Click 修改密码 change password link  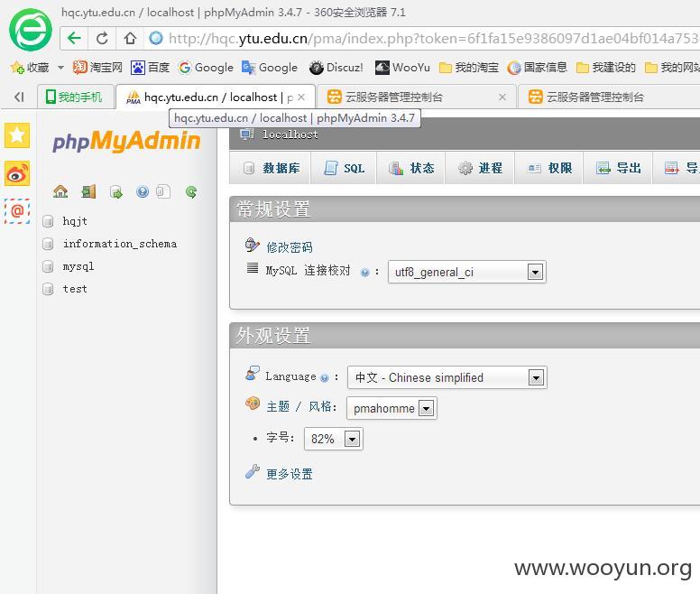click(290, 247)
